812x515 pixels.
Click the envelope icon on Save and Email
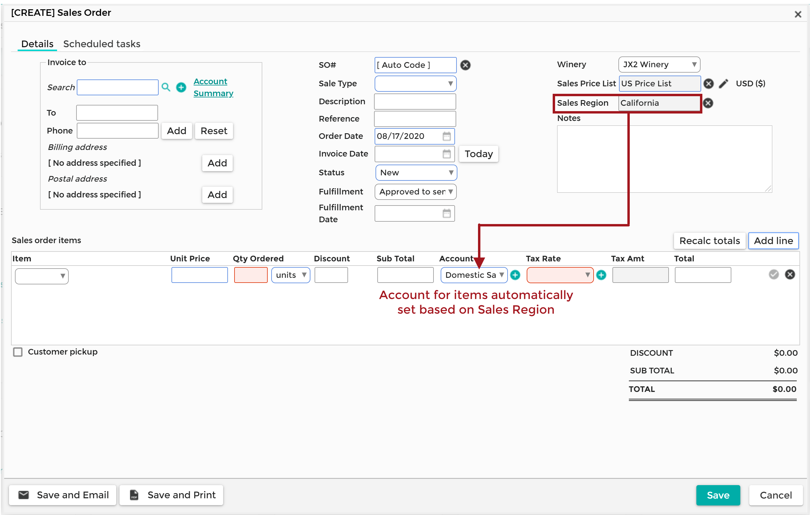[24, 495]
